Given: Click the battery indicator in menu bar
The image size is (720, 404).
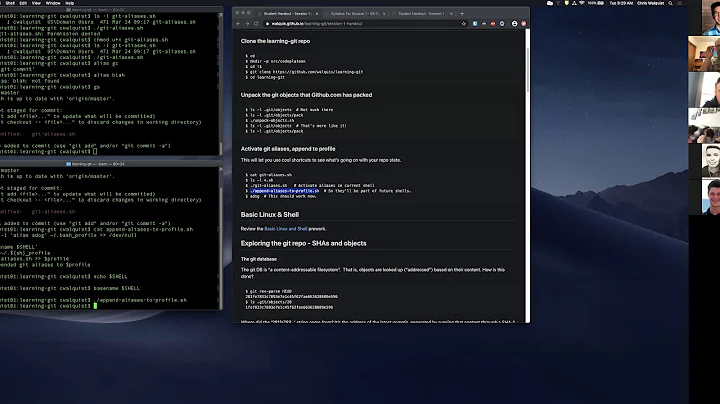Looking at the screenshot, I should click(596, 3).
